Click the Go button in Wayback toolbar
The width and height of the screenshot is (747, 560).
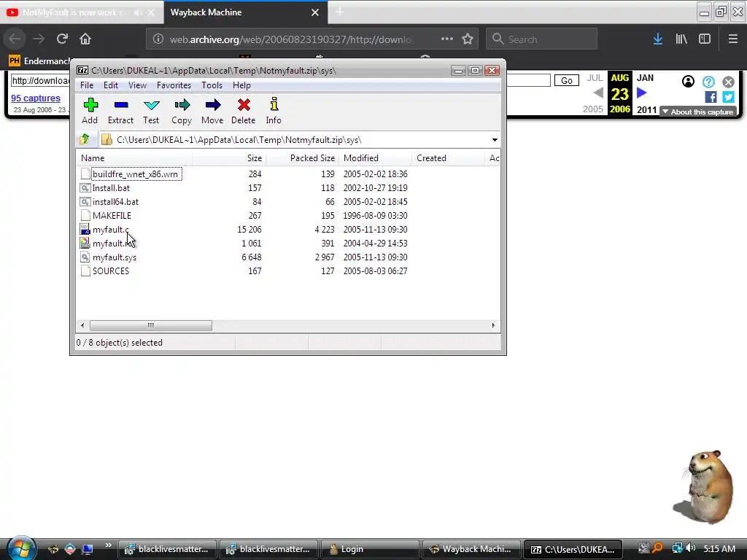coord(566,80)
